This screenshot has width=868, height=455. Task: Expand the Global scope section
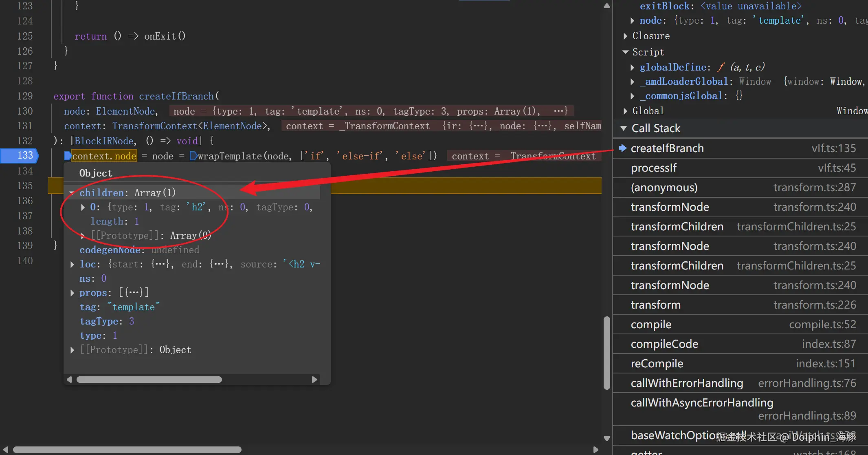[x=625, y=111]
